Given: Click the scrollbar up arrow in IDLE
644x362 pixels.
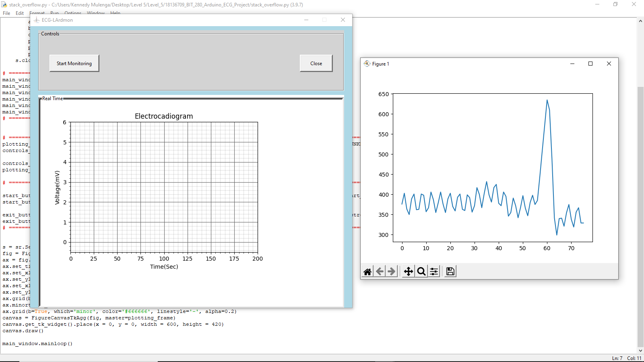Looking at the screenshot, I should [640, 21].
